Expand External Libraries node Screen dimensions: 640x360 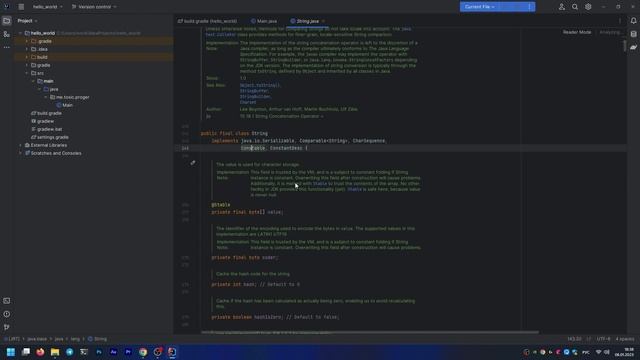point(20,145)
